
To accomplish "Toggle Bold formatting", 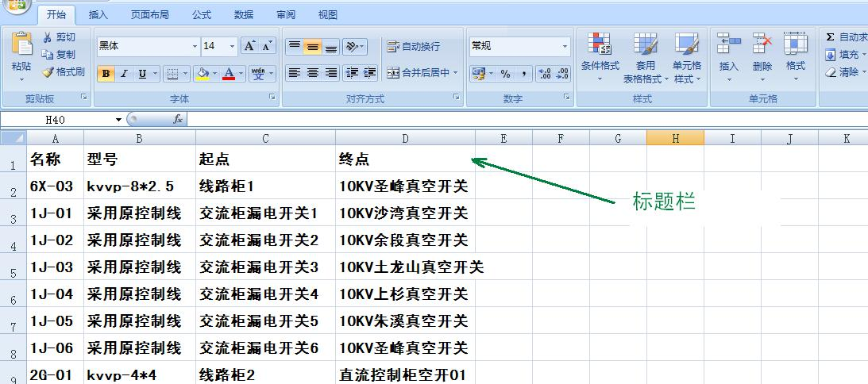I will (x=106, y=74).
